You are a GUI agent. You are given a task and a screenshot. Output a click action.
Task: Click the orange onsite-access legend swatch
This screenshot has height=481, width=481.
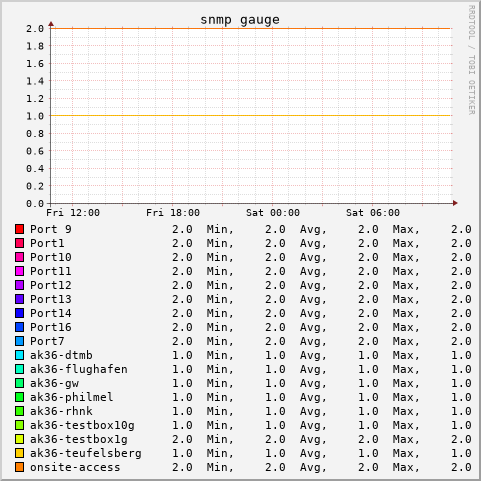(19, 467)
